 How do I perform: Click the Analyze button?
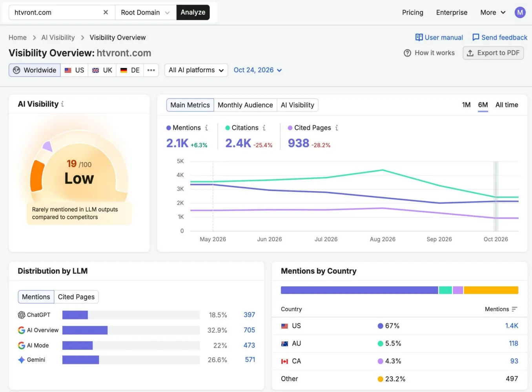(x=193, y=13)
